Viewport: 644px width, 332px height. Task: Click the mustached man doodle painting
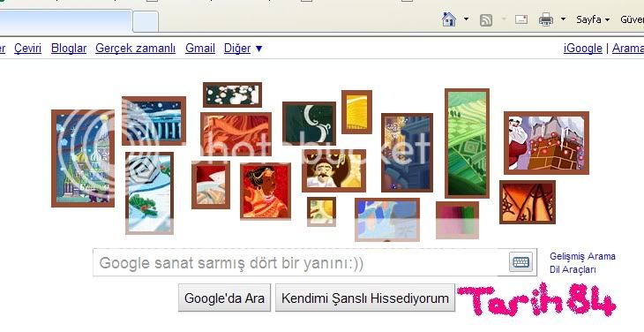(x=334, y=170)
